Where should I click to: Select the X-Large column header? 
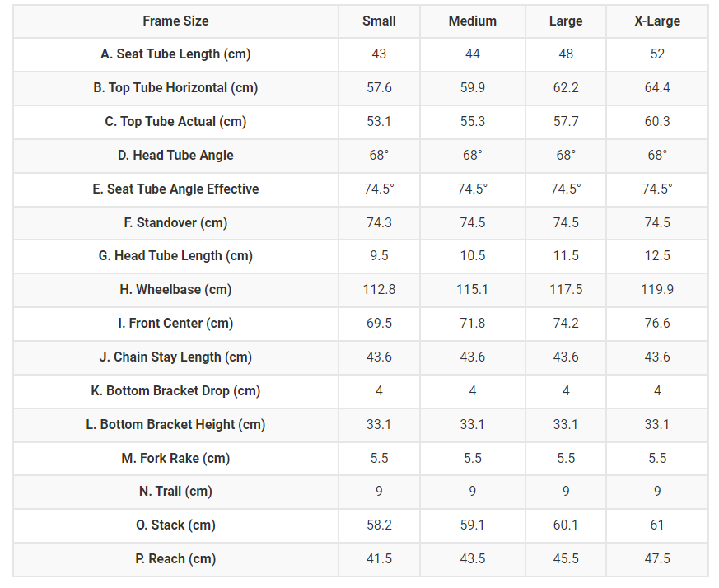657,21
